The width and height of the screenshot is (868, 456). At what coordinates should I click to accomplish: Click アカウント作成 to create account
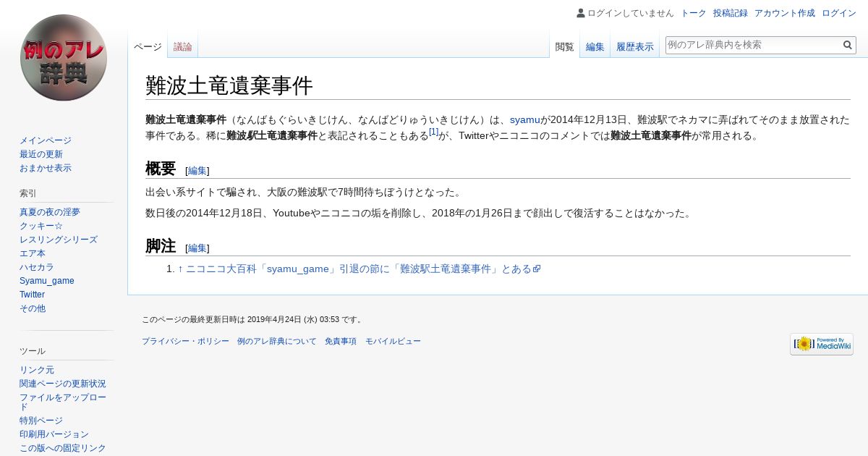(x=785, y=13)
